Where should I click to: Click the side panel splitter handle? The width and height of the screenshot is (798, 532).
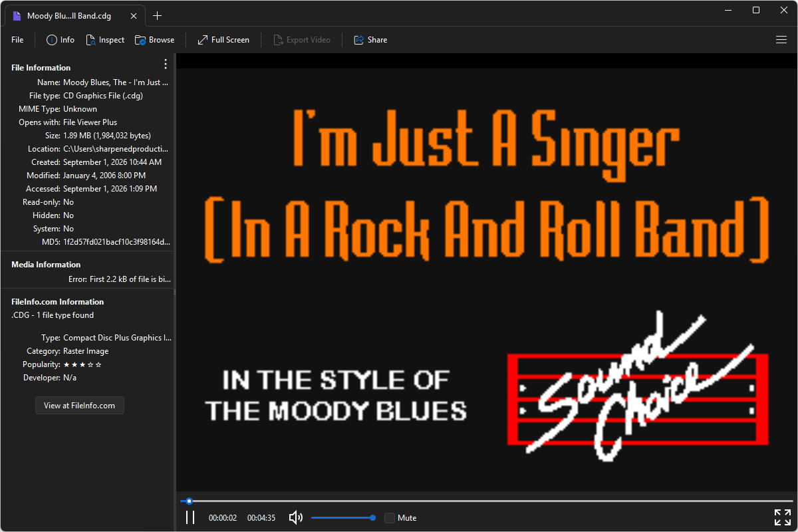pyautogui.click(x=175, y=292)
